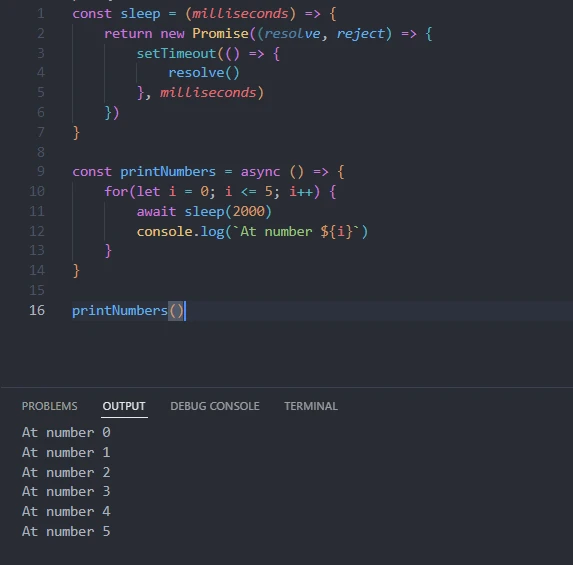Switch to the TERMINAL tab
Image resolution: width=573 pixels, height=565 pixels.
[x=311, y=406]
